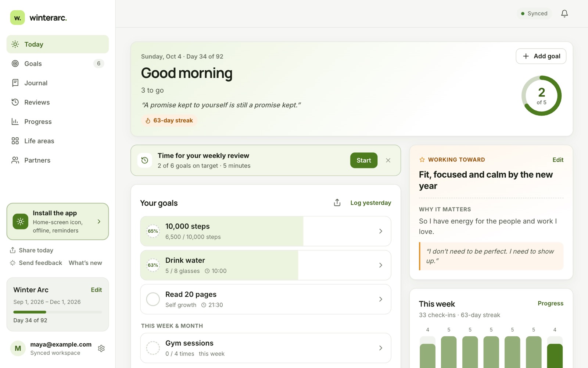Edit the Winter Arc dates
The height and width of the screenshot is (368, 588).
click(x=96, y=290)
